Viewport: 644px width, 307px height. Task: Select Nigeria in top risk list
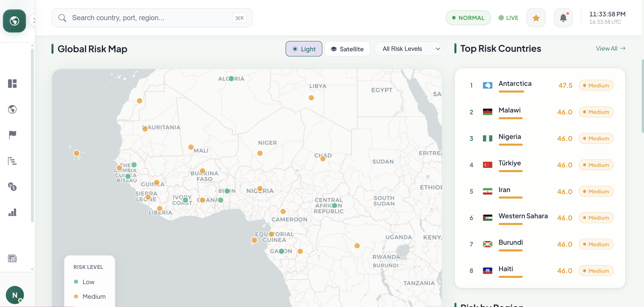coord(540,138)
